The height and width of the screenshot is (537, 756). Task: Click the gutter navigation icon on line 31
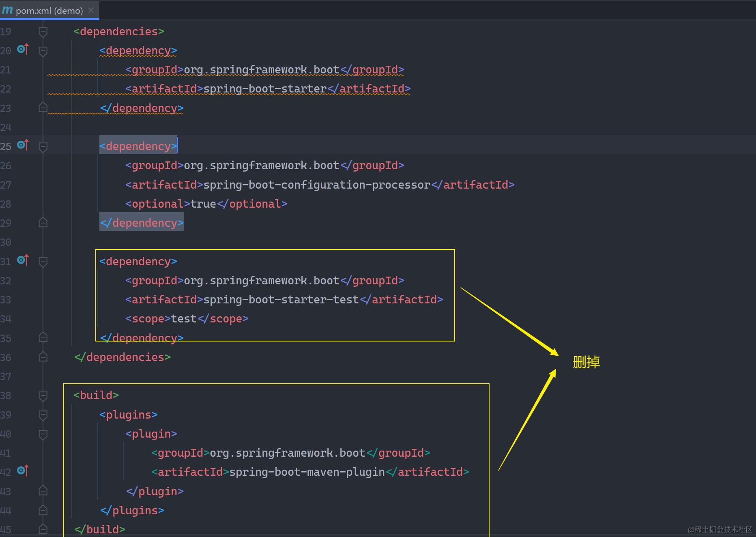23,260
